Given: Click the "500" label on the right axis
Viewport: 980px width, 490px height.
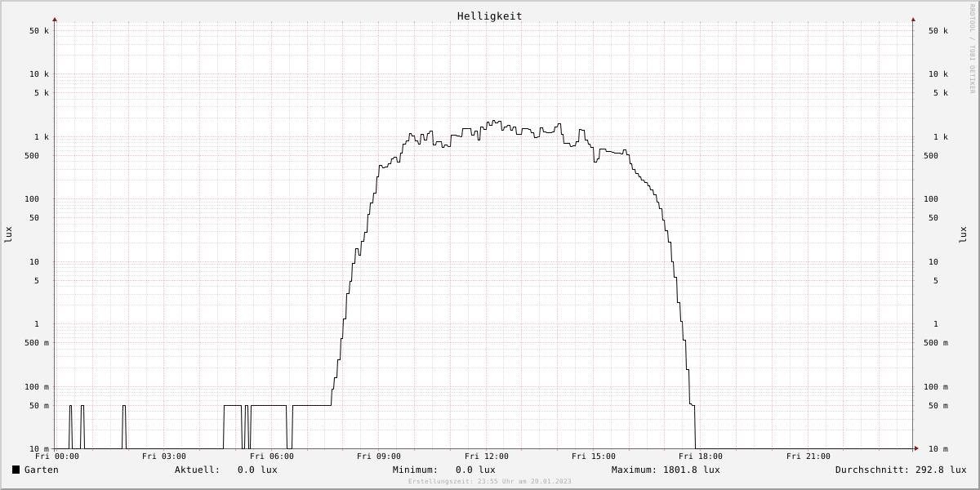Looking at the screenshot, I should (x=931, y=156).
